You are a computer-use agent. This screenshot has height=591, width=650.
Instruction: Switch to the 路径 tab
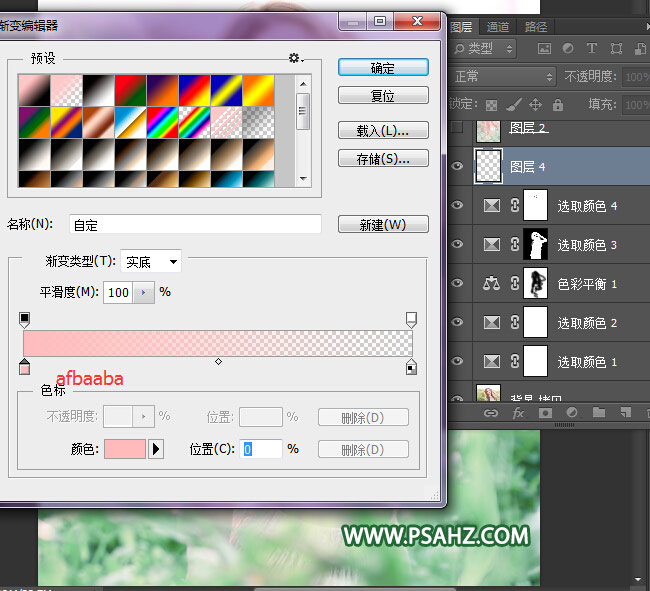[535, 27]
